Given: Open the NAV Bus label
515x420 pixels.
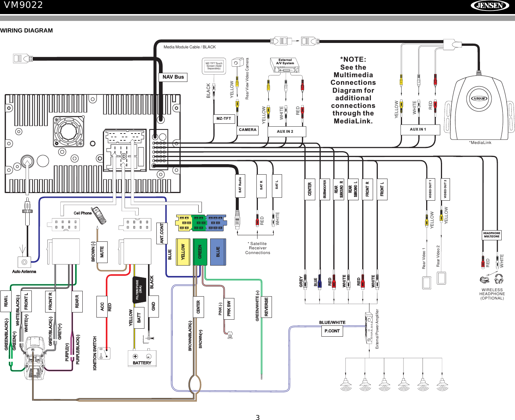Looking at the screenshot, I should tap(173, 77).
